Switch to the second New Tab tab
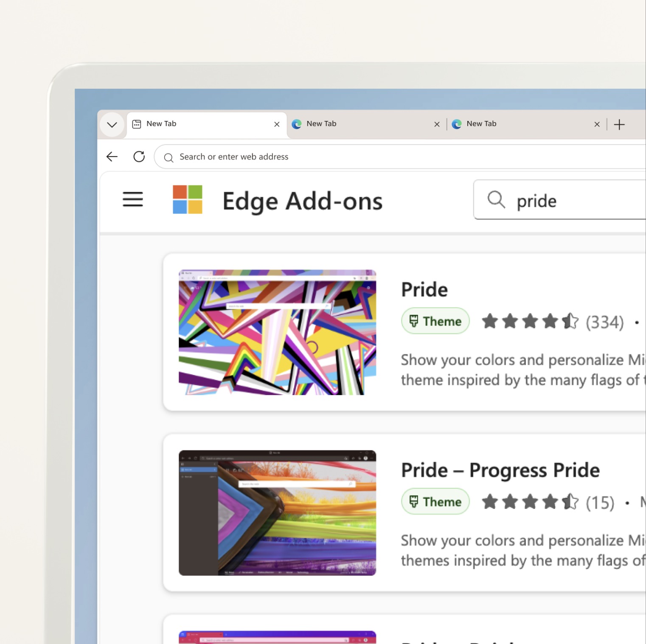 (x=367, y=124)
